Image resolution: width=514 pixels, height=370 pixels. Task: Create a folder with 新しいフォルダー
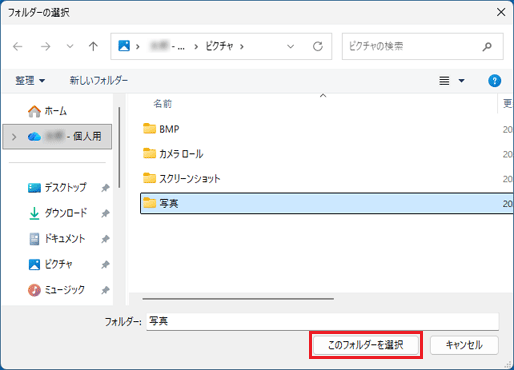99,80
